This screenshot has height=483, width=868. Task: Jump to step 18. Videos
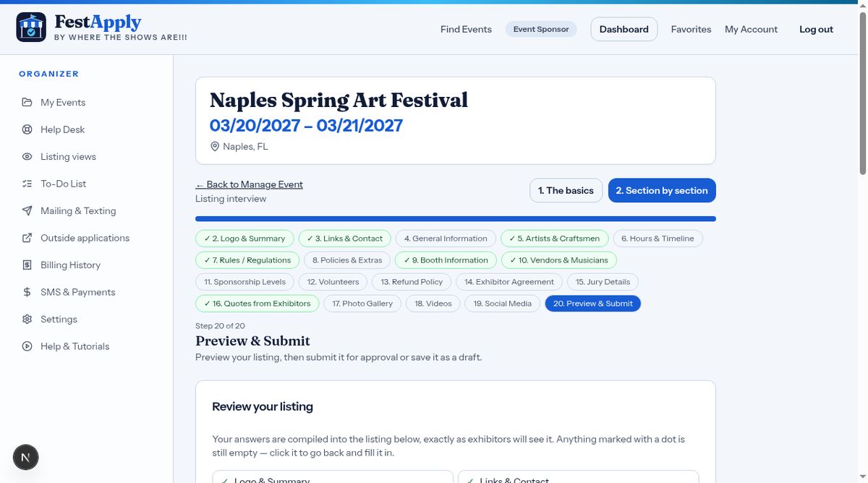(x=433, y=304)
